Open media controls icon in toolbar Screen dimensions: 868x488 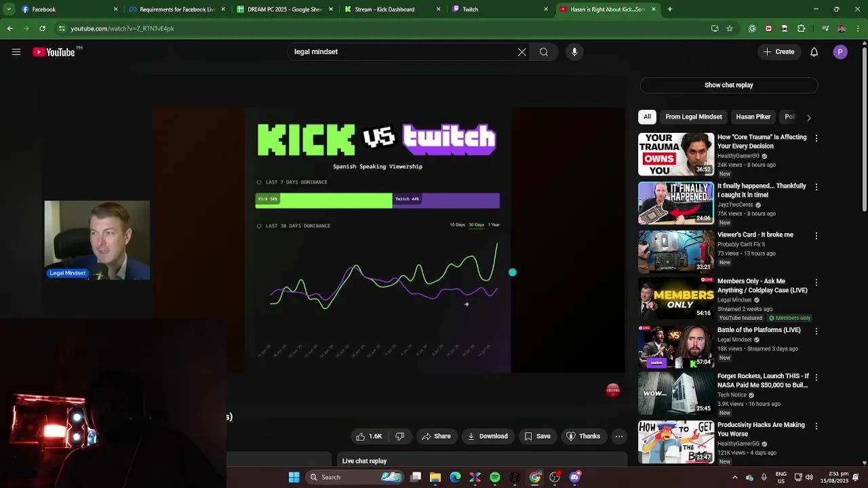click(x=825, y=28)
